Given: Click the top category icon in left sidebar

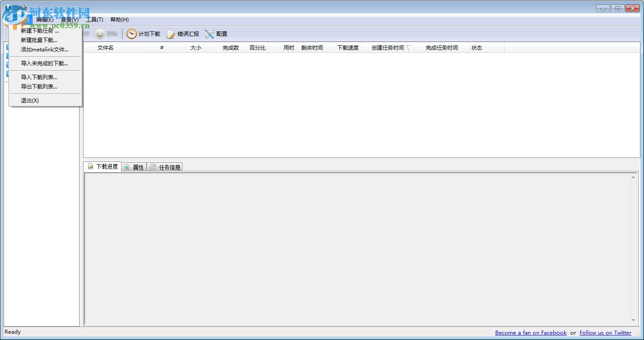Looking at the screenshot, I should [x=8, y=47].
